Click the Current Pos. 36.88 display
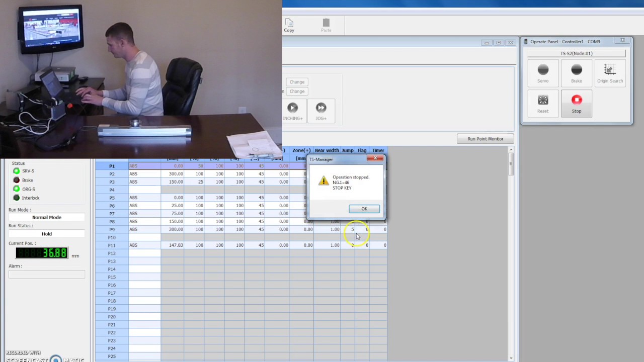Viewport: 644px width, 362px height. (x=42, y=253)
